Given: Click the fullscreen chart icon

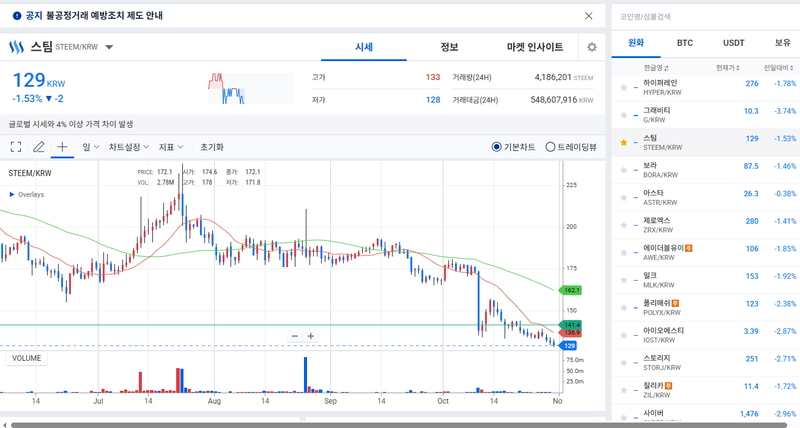Looking at the screenshot, I should 16,147.
